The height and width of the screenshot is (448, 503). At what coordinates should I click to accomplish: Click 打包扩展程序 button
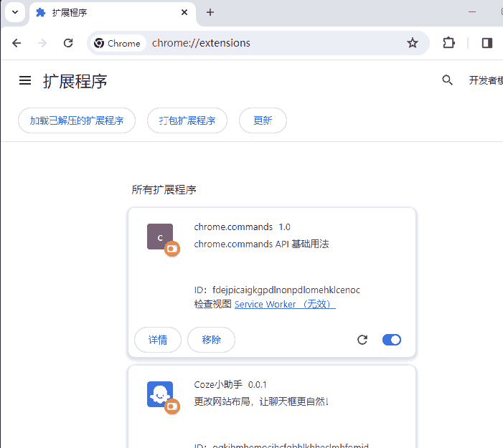(x=187, y=120)
